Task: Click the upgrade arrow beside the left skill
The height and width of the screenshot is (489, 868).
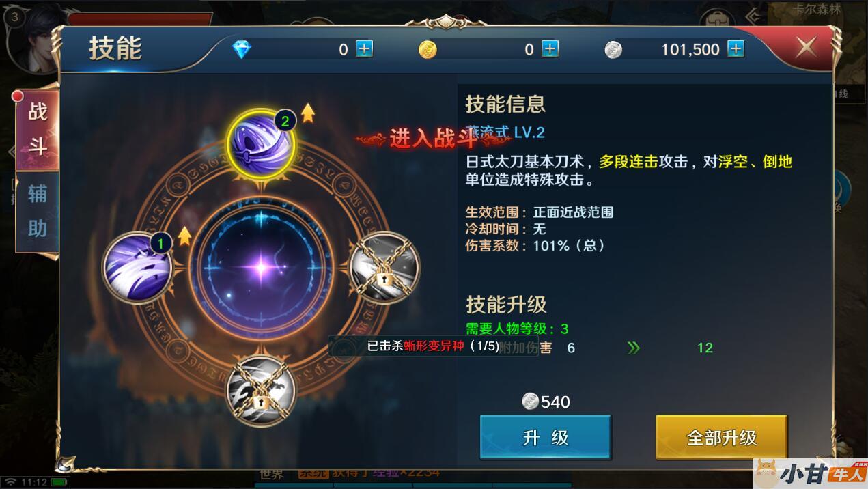Action: pos(184,236)
